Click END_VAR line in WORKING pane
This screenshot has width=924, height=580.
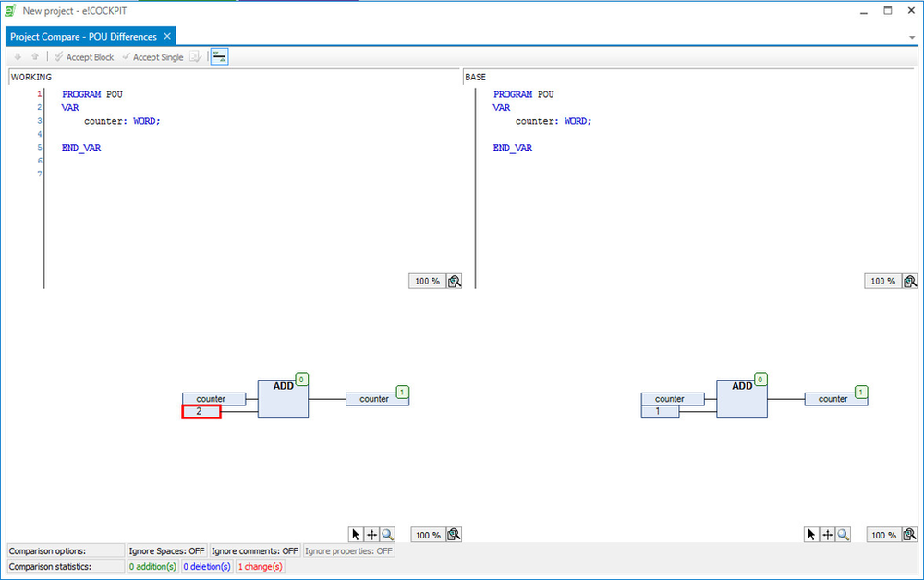81,148
